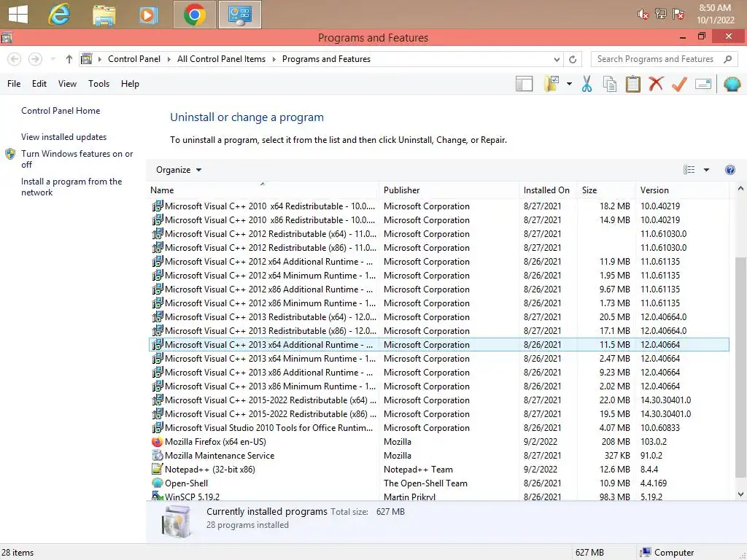This screenshot has height=560, width=747.
Task: Click the search magnifier icon
Action: [x=727, y=59]
